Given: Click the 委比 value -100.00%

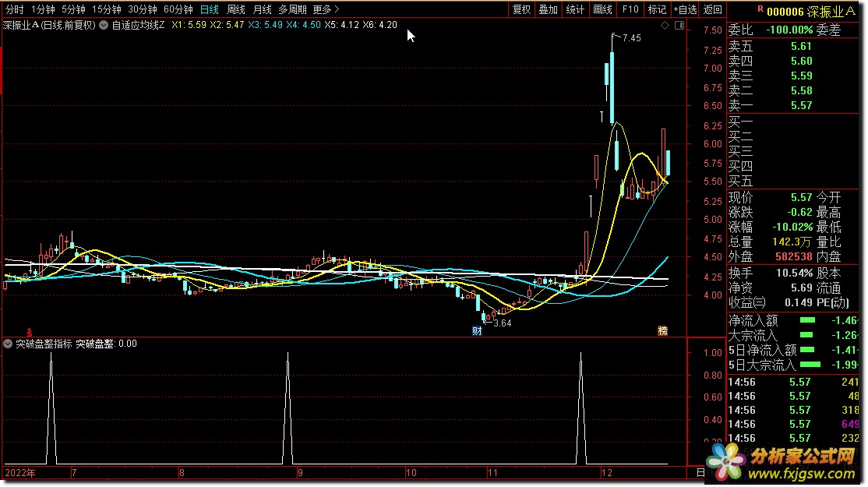Looking at the screenshot, I should tap(789, 30).
